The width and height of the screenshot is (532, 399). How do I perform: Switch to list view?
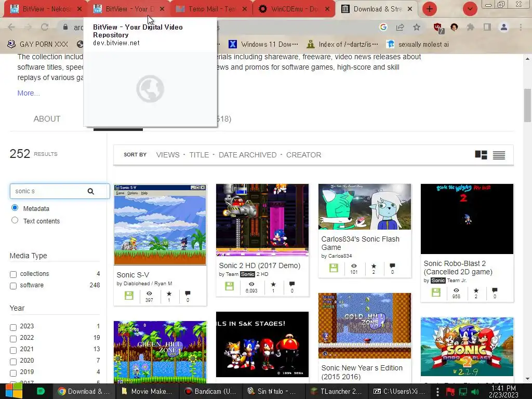click(x=499, y=155)
